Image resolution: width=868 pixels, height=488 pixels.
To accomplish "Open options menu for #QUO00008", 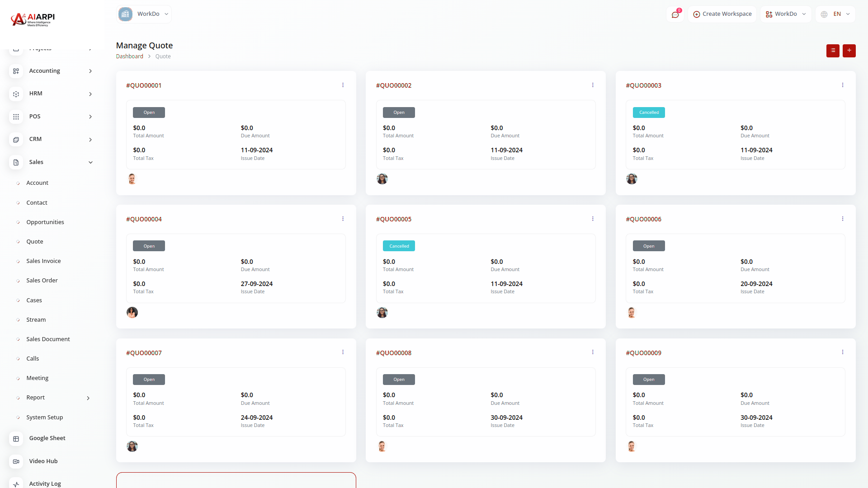I will 593,352.
